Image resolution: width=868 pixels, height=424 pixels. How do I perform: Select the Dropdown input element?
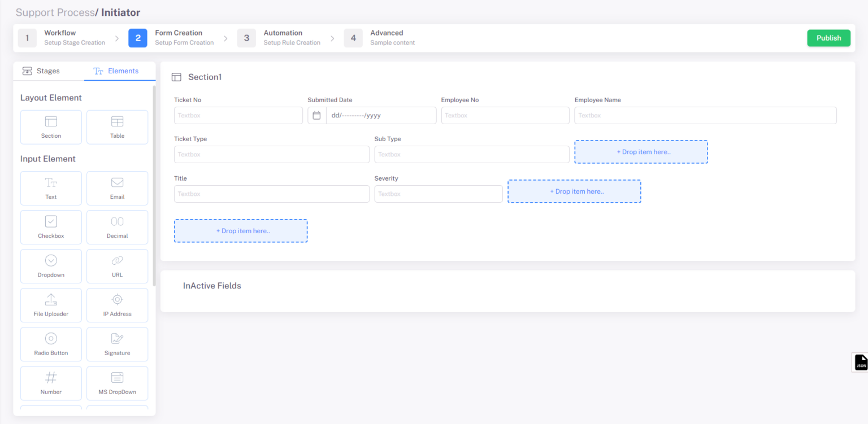(x=51, y=266)
